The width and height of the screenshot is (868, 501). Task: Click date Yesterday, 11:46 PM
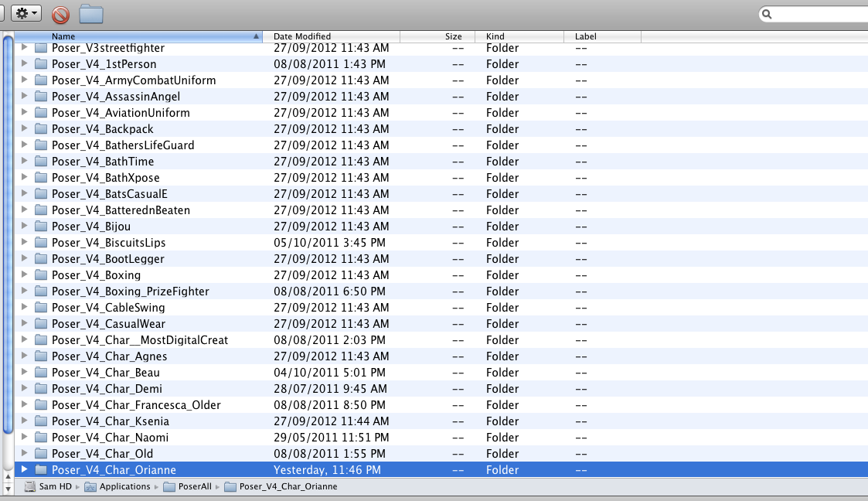[x=327, y=469]
